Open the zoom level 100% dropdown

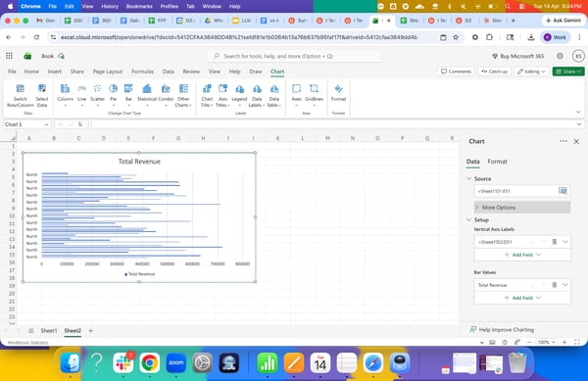tap(546, 342)
